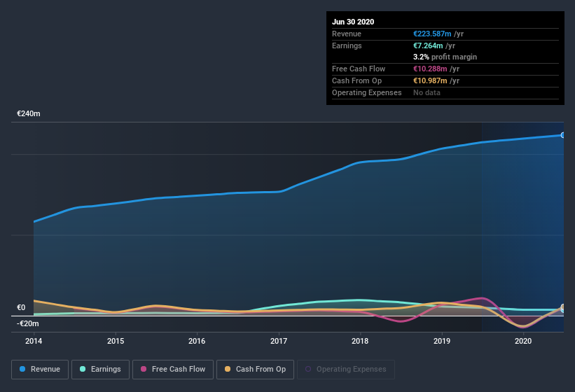Click the blue Revenue legend dot

point(22,369)
